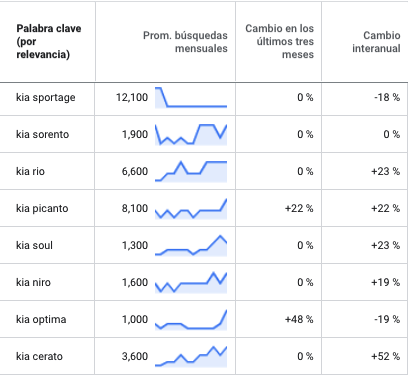This screenshot has height=377, width=408.
Task: Select the kia optima keyword row
Action: [x=204, y=319]
